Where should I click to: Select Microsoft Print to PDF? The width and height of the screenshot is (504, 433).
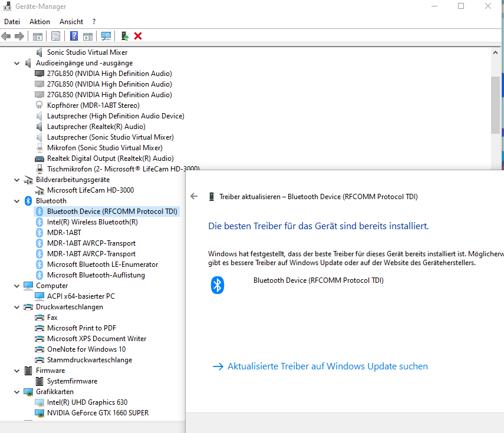(x=82, y=328)
